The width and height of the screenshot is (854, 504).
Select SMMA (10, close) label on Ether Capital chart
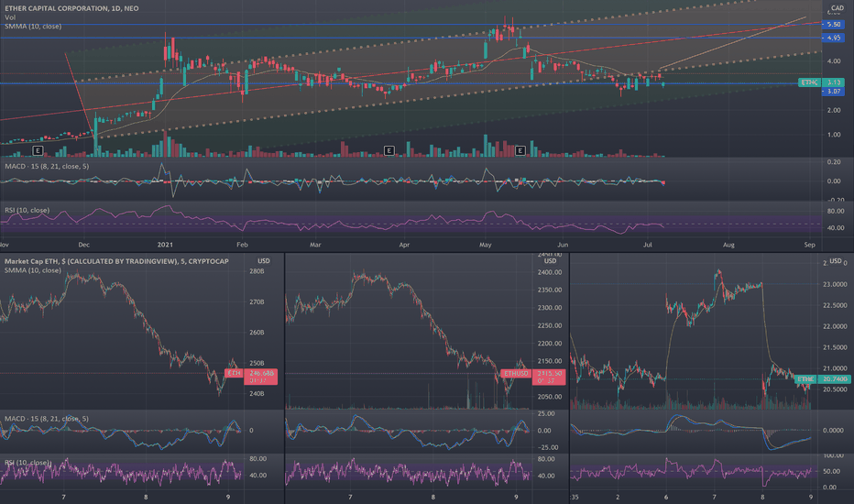(33, 27)
